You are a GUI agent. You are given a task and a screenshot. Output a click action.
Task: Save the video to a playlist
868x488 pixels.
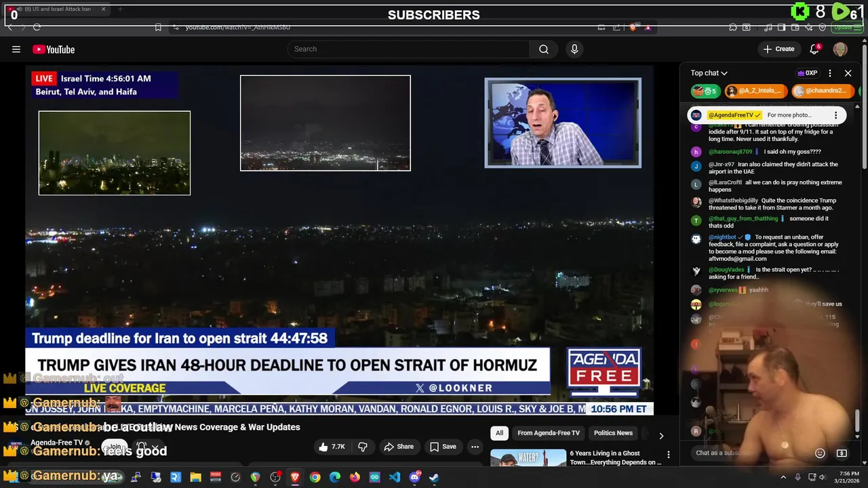pos(443,447)
